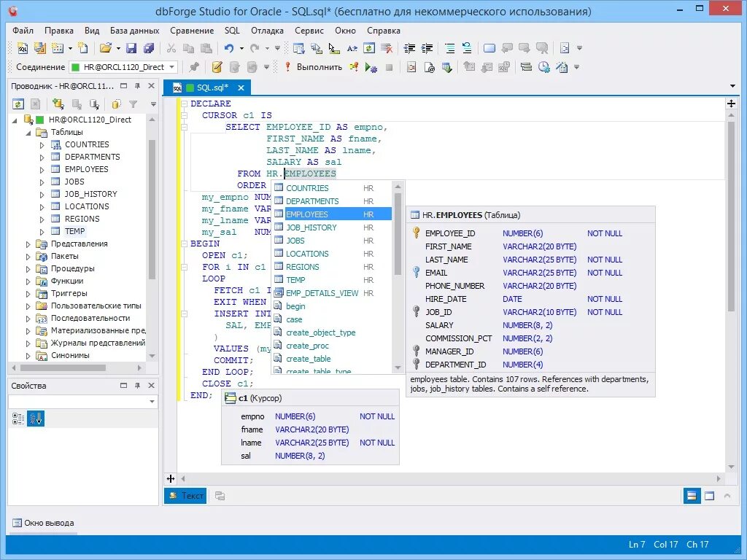Pin the Explorer panel with pushpin icon
Screen dimensions: 747x560
(x=138, y=86)
